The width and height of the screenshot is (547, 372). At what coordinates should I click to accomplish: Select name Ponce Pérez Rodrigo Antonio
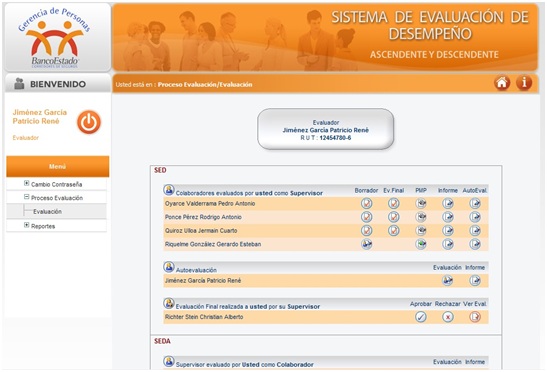203,217
